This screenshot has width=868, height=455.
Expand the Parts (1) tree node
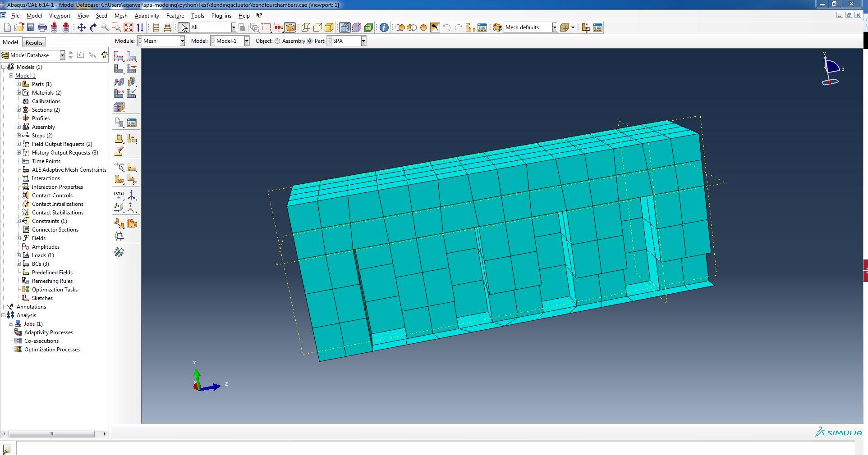pyautogui.click(x=19, y=84)
